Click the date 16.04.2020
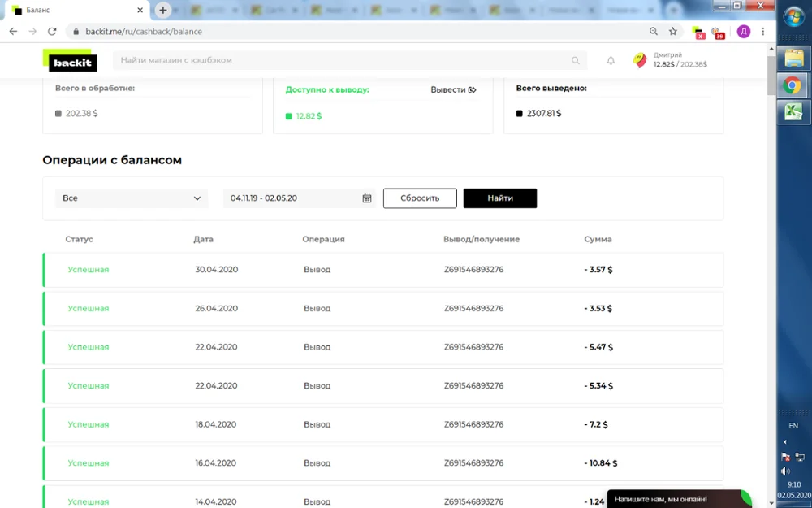The width and height of the screenshot is (812, 508). coord(215,463)
